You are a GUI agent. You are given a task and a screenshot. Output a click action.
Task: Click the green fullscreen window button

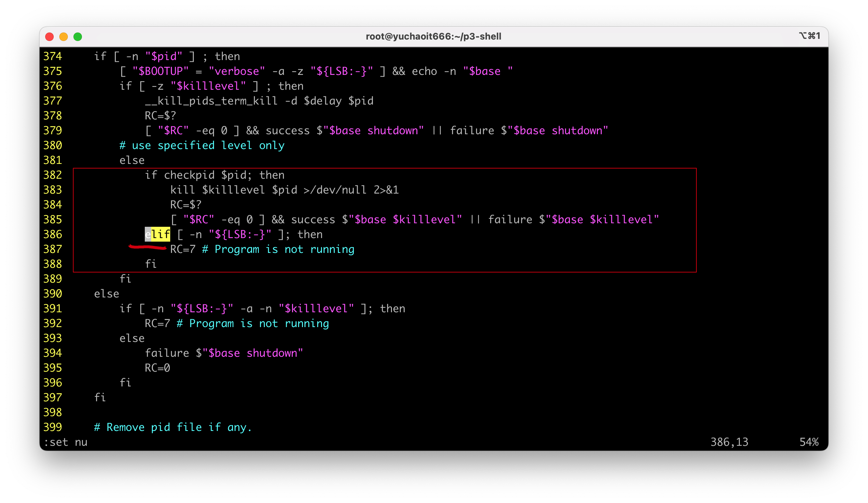tap(78, 37)
